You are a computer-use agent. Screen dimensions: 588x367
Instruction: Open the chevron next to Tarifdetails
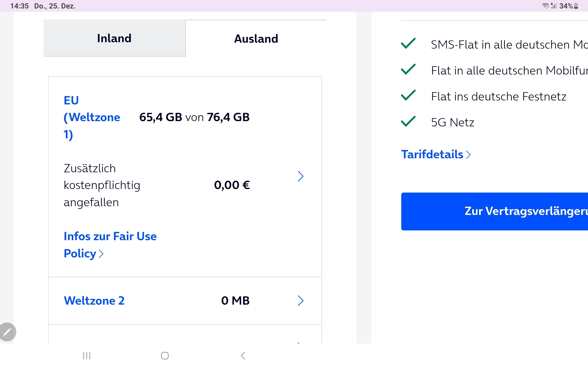click(x=468, y=155)
